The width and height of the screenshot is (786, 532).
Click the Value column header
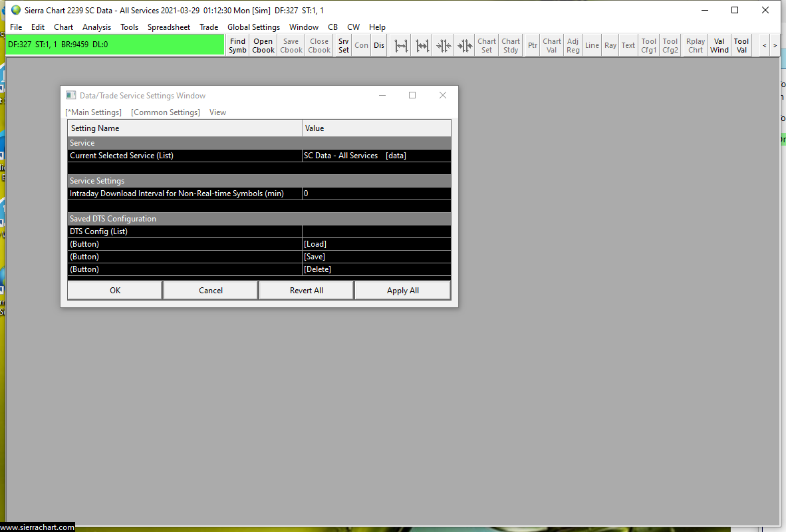click(376, 128)
